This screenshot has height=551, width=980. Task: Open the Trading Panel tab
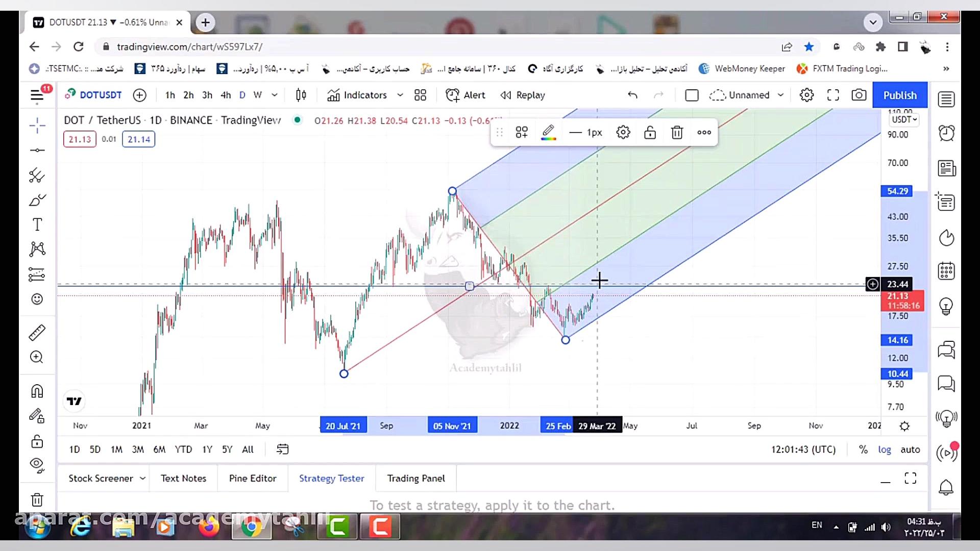coord(416,479)
